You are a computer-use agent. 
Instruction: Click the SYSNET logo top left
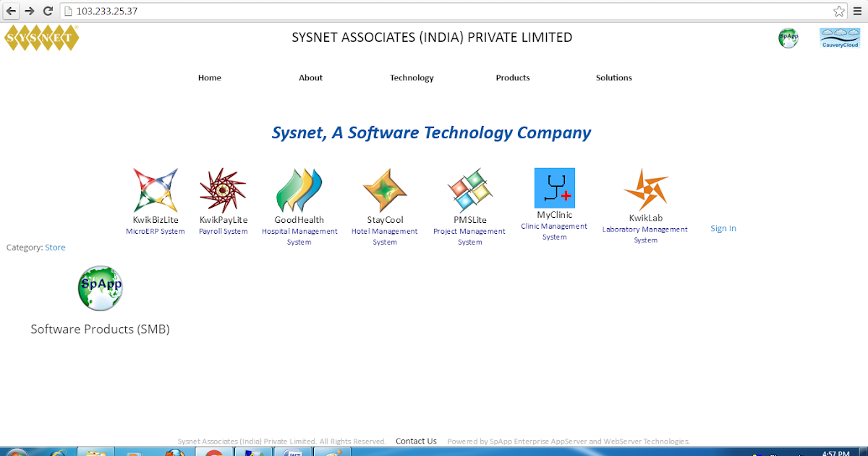tap(41, 37)
